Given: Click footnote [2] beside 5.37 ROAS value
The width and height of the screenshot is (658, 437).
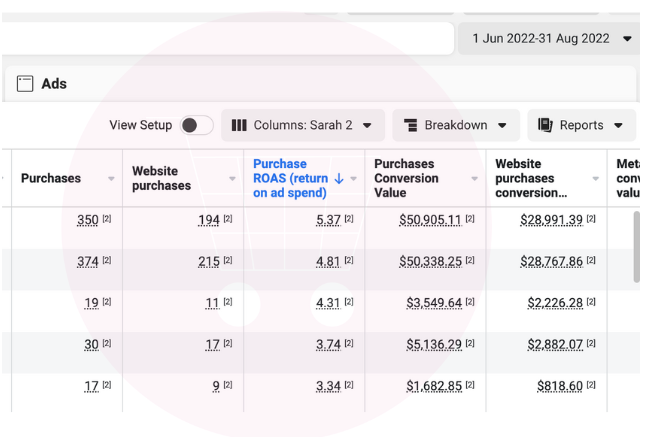Looking at the screenshot, I should (x=351, y=219).
